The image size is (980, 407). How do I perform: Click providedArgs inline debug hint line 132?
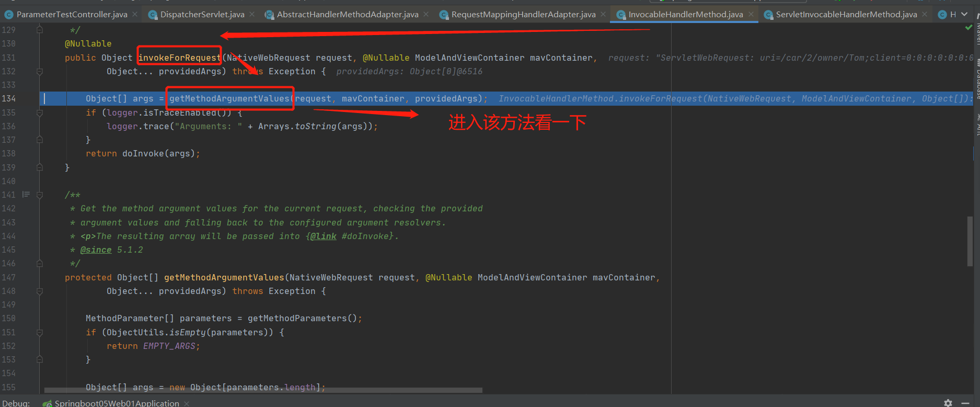point(409,71)
